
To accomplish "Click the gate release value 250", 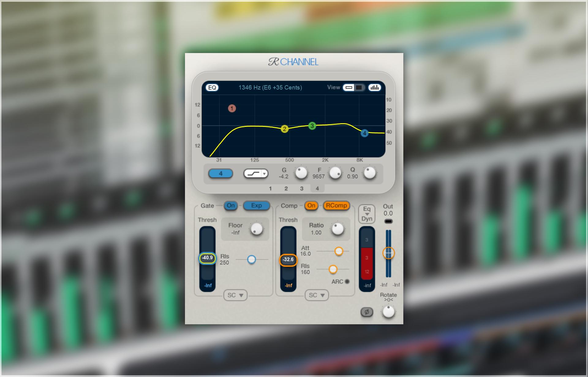I will pos(224,263).
